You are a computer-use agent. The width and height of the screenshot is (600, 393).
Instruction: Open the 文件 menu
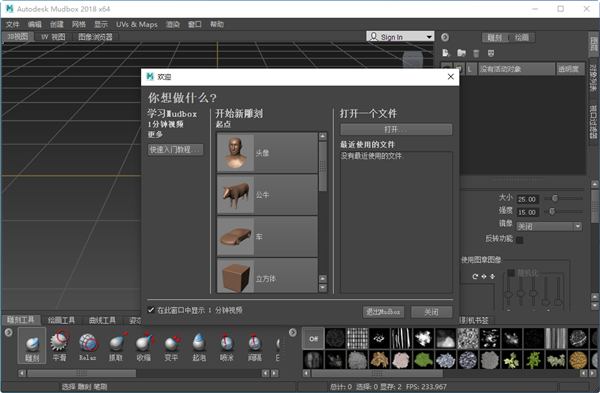13,24
